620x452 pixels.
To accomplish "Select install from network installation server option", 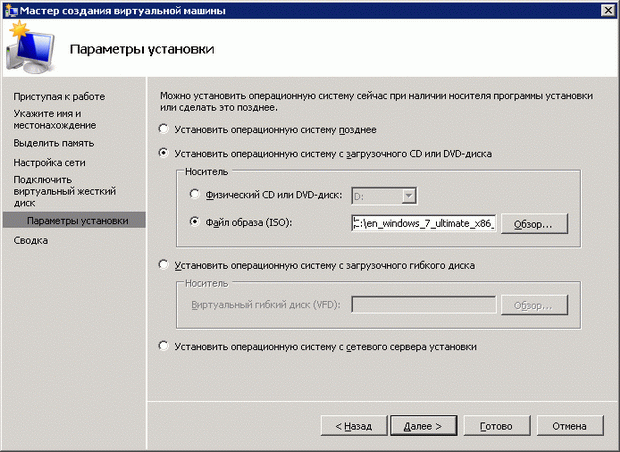I will click(x=164, y=346).
